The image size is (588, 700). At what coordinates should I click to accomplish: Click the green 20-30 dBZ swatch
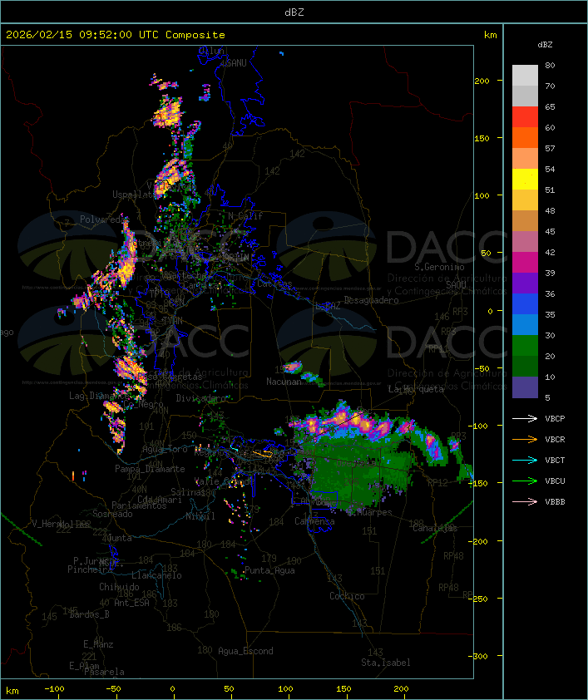click(x=525, y=346)
